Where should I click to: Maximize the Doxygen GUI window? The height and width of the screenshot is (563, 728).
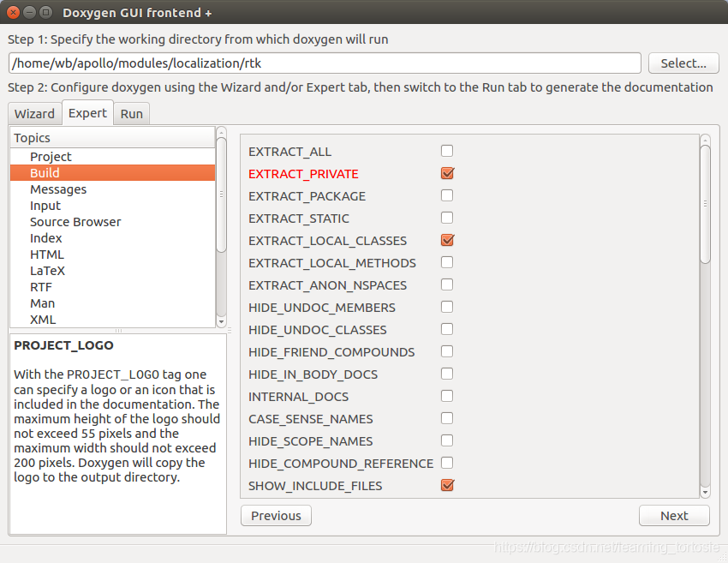[45, 12]
